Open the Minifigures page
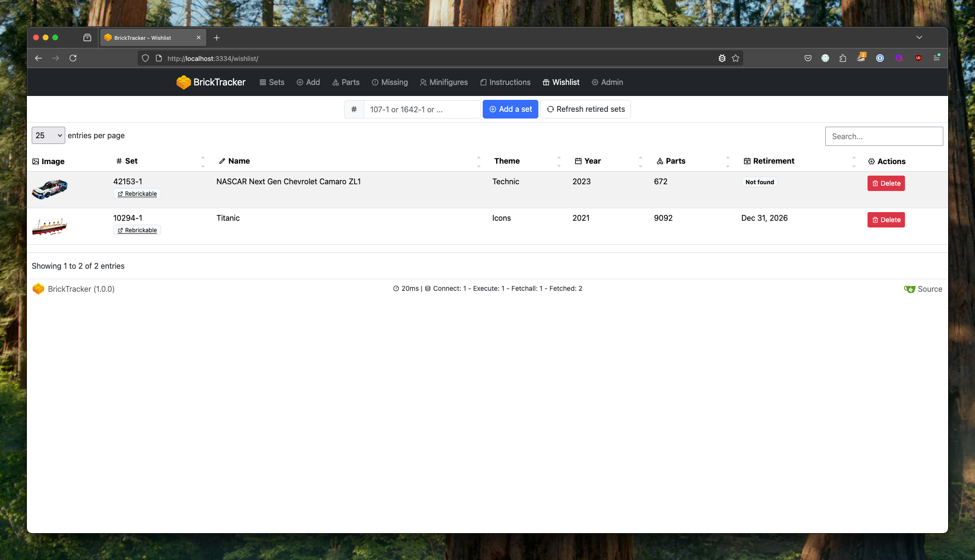The image size is (975, 560). point(444,83)
